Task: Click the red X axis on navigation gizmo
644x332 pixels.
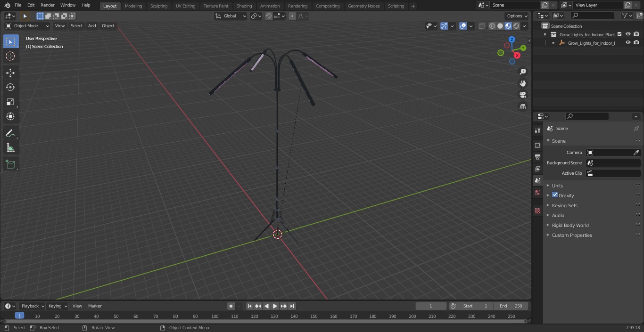Action: coord(517,55)
